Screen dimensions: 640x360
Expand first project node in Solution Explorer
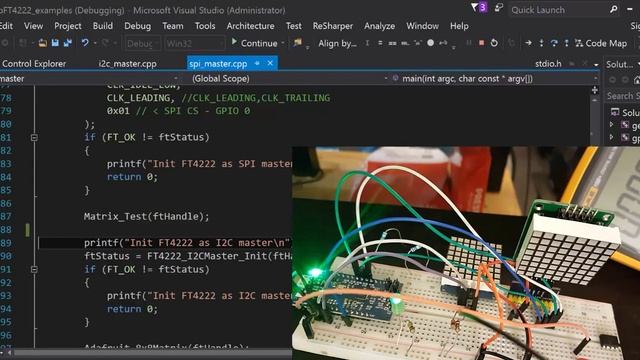pos(611,124)
